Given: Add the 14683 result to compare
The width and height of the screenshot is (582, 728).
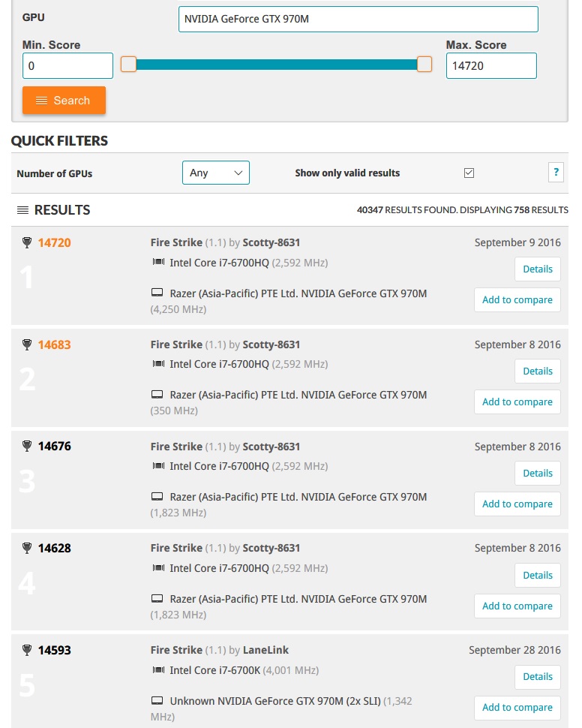Looking at the screenshot, I should (517, 402).
